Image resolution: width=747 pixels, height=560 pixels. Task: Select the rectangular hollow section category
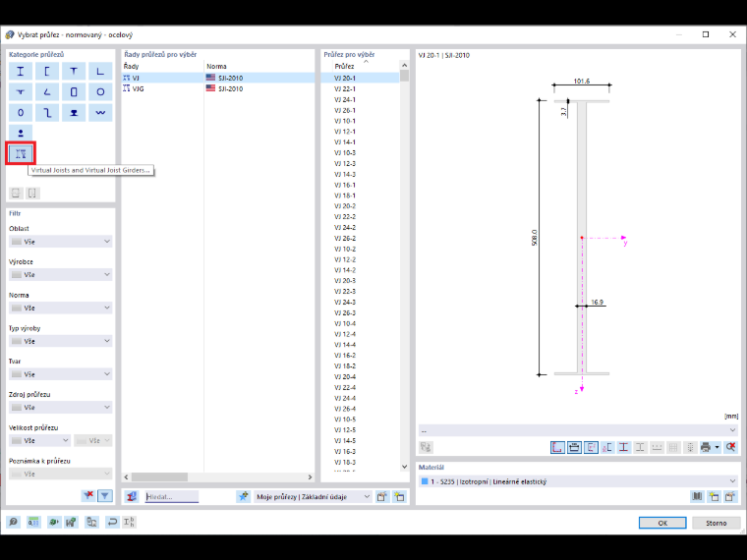(74, 92)
